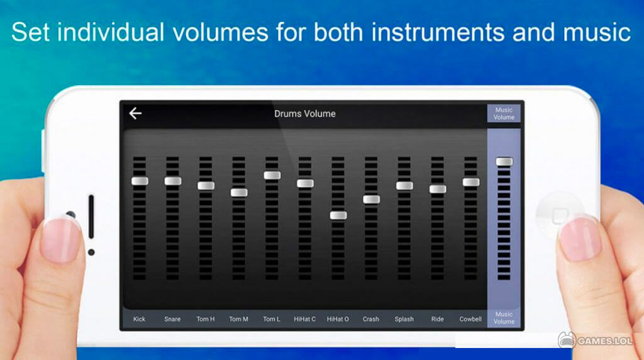Click the Tom M volume slider handle
Viewport: 644px width, 360px height.
point(238,193)
